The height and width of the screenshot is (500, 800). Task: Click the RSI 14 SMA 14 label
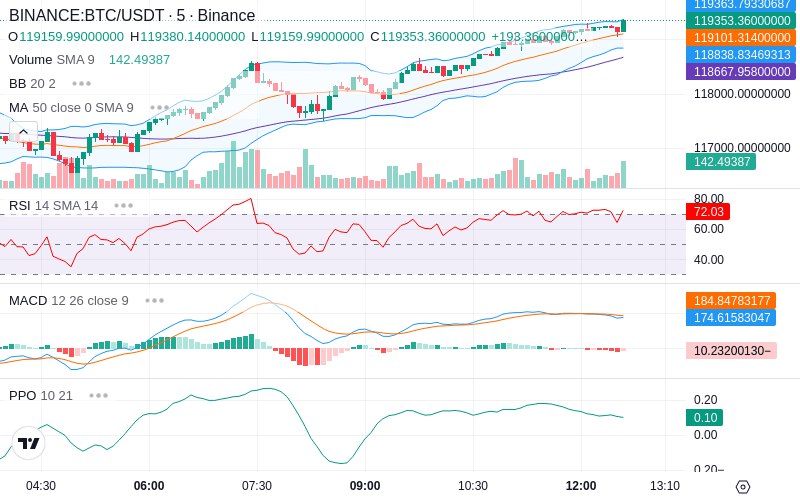[x=54, y=206]
